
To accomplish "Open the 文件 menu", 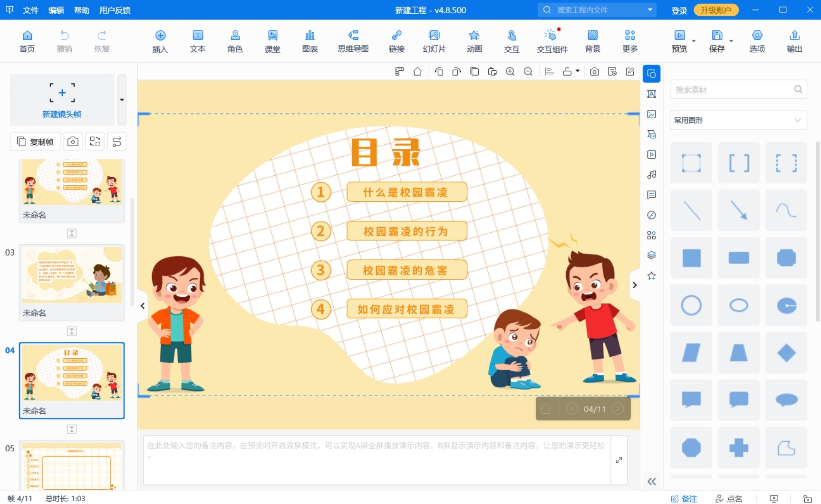I will 30,10.
